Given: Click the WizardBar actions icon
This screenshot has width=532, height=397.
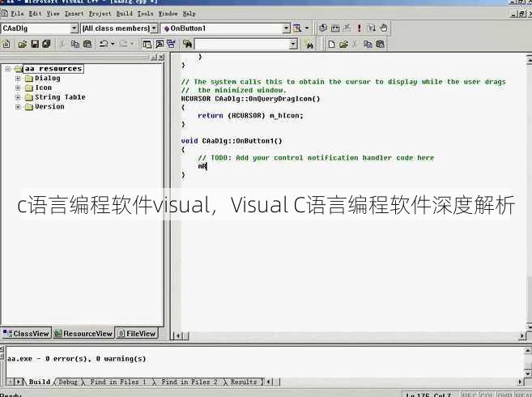Looking at the screenshot, I should (x=297, y=28).
